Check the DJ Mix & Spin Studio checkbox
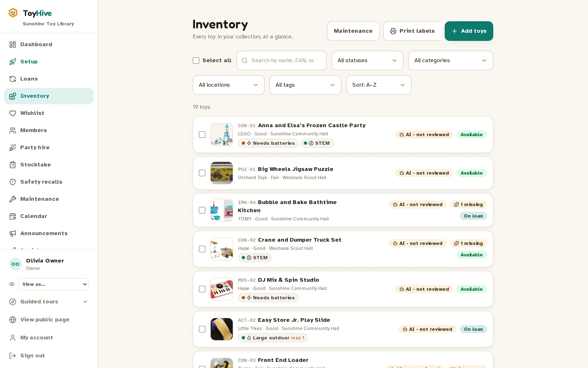 tap(202, 289)
